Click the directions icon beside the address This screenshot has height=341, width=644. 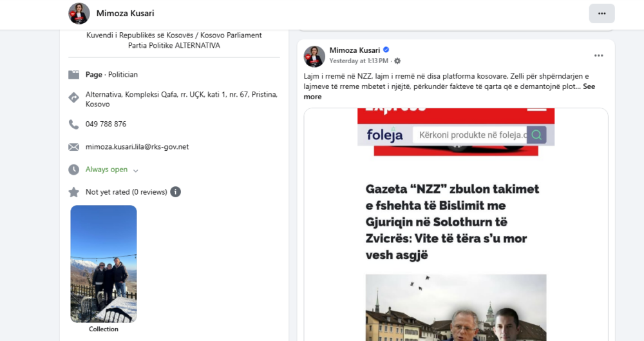point(74,98)
